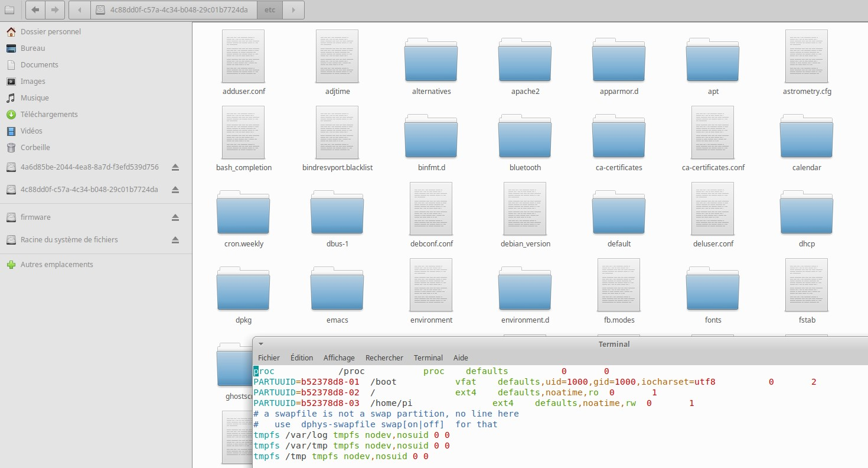The image size is (868, 468).
Task: Open the Affichage menu in Terminal
Action: click(339, 357)
